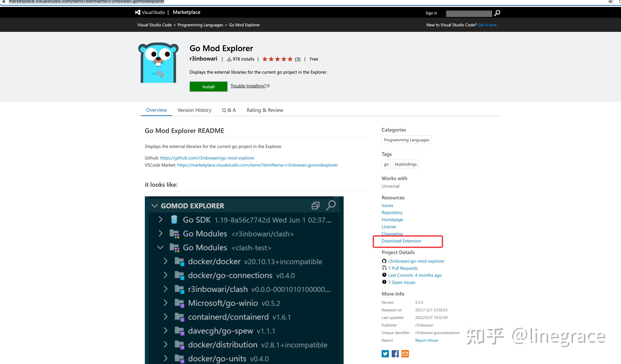Click the GitHub icon beside r3inbowari/go-mod-explorer
Image resolution: width=621 pixels, height=364 pixels.
384,261
